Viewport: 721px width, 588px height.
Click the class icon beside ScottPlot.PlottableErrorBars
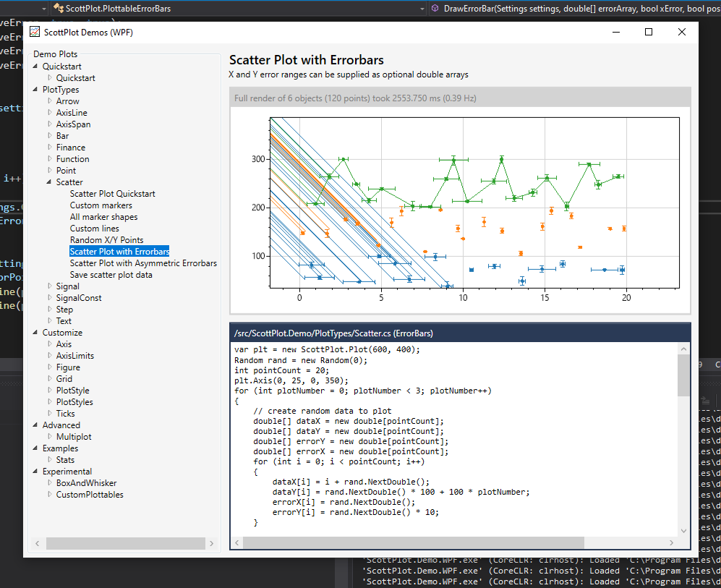coord(58,9)
